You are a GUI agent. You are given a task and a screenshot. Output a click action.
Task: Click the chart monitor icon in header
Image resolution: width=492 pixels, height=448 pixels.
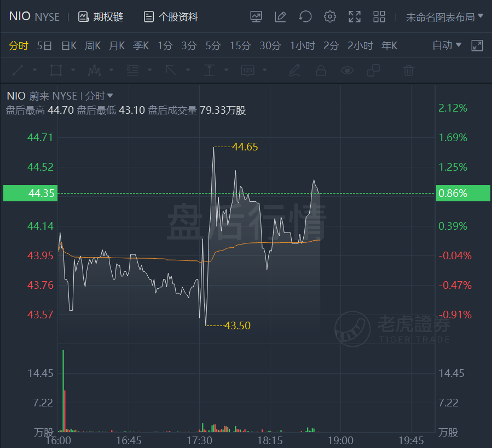pyautogui.click(x=256, y=16)
